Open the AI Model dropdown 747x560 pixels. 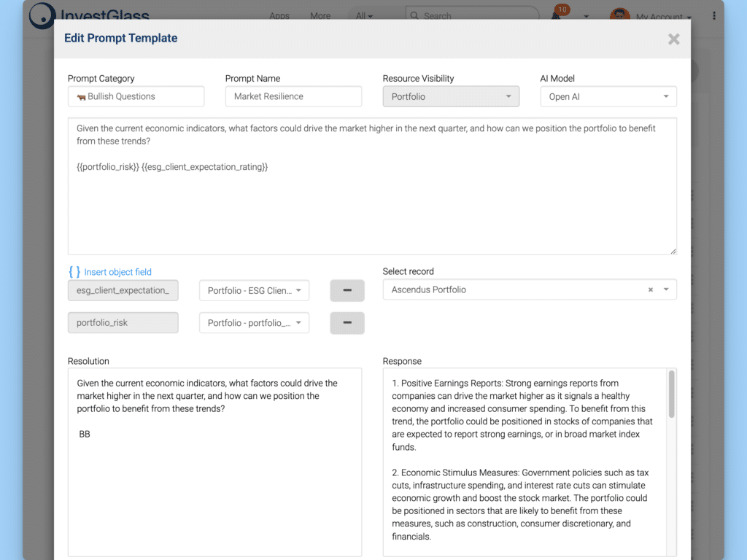click(608, 96)
